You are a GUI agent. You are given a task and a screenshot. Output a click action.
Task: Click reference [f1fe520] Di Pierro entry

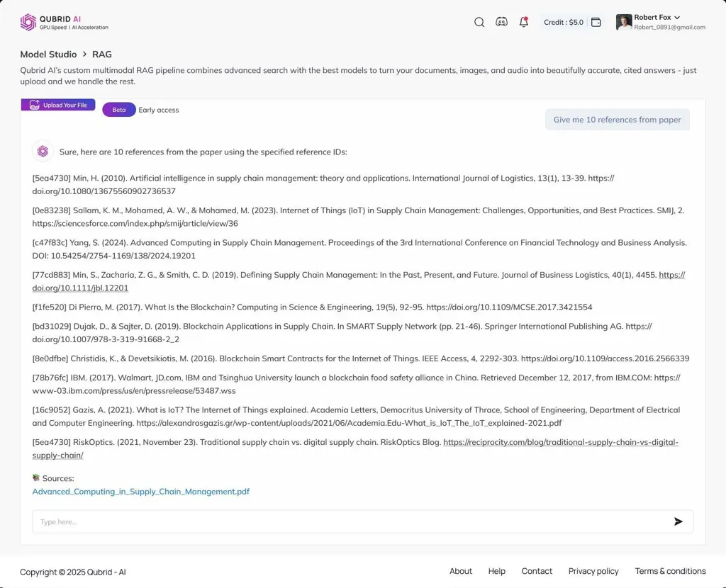tap(312, 307)
